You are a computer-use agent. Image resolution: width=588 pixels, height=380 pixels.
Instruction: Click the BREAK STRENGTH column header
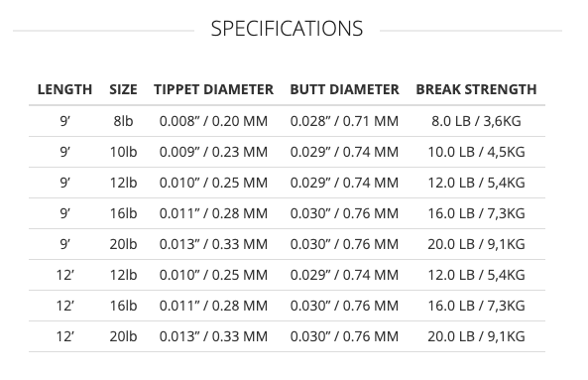tap(476, 89)
